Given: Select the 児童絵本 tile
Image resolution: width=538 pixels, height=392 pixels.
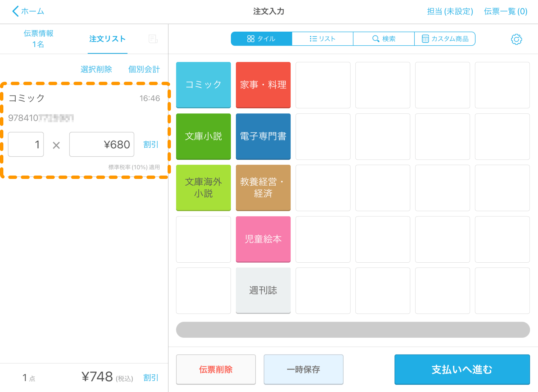Looking at the screenshot, I should (x=263, y=239).
